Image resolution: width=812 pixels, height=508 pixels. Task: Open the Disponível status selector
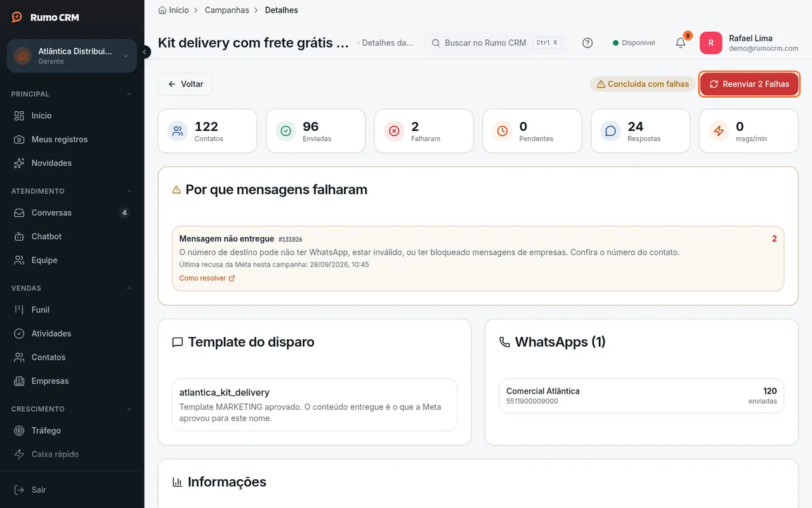(634, 43)
